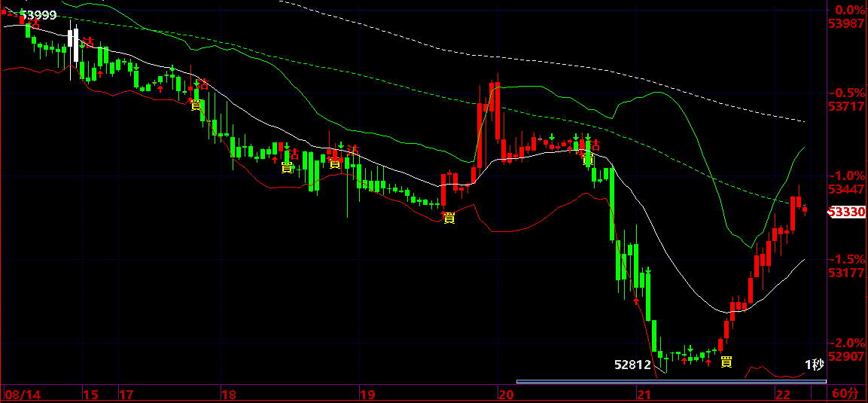
Task: Select the 53999 high price label
Action: point(38,16)
